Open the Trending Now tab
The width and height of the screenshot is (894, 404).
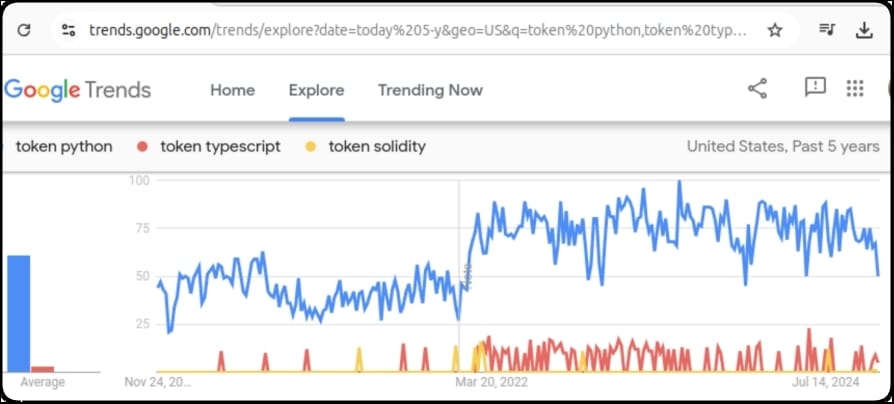(430, 90)
